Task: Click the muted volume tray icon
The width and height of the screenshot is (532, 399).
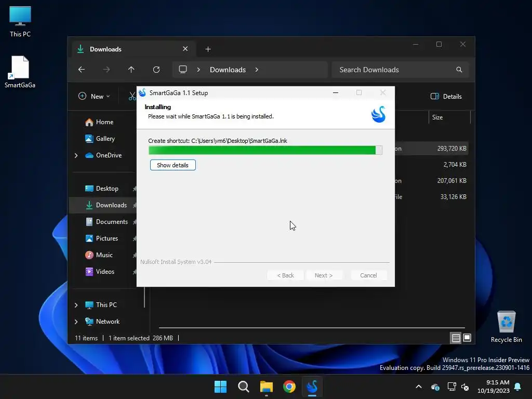Action: pyautogui.click(x=465, y=387)
